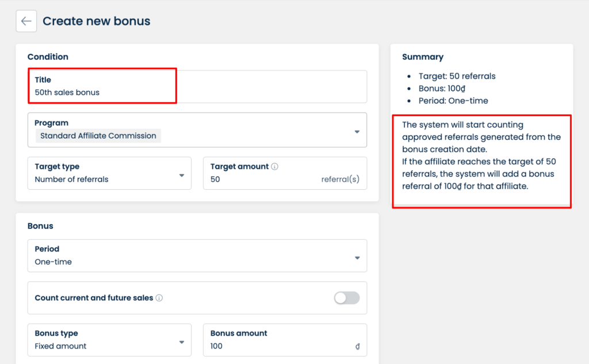Focus the Target amount field
589x364 pixels.
265,179
